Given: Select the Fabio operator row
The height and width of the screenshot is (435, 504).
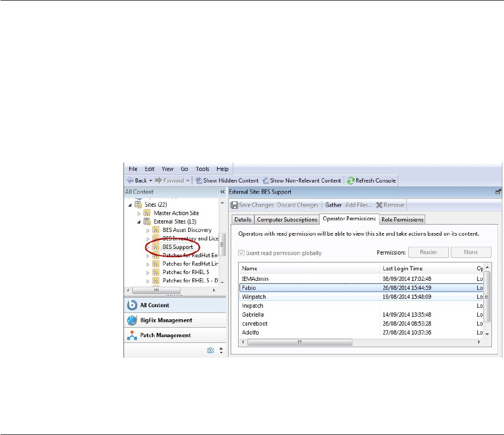Looking at the screenshot, I should point(361,288).
